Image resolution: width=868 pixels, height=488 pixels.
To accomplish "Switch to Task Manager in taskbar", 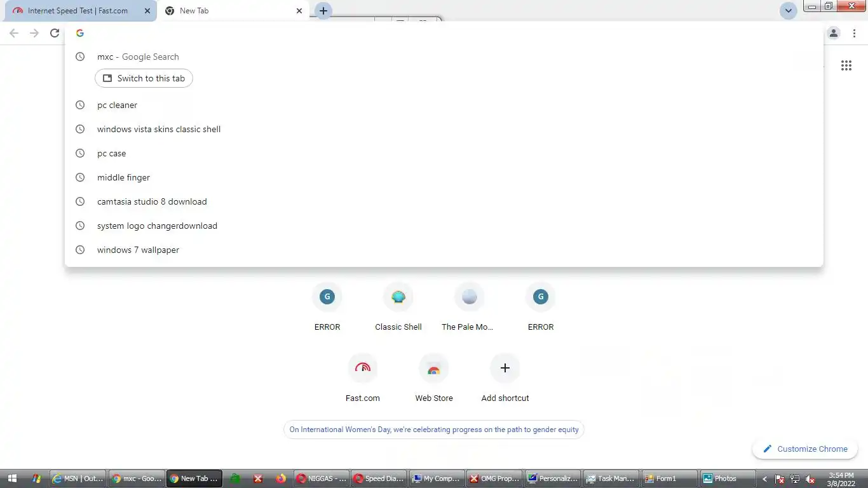I will tap(611, 478).
